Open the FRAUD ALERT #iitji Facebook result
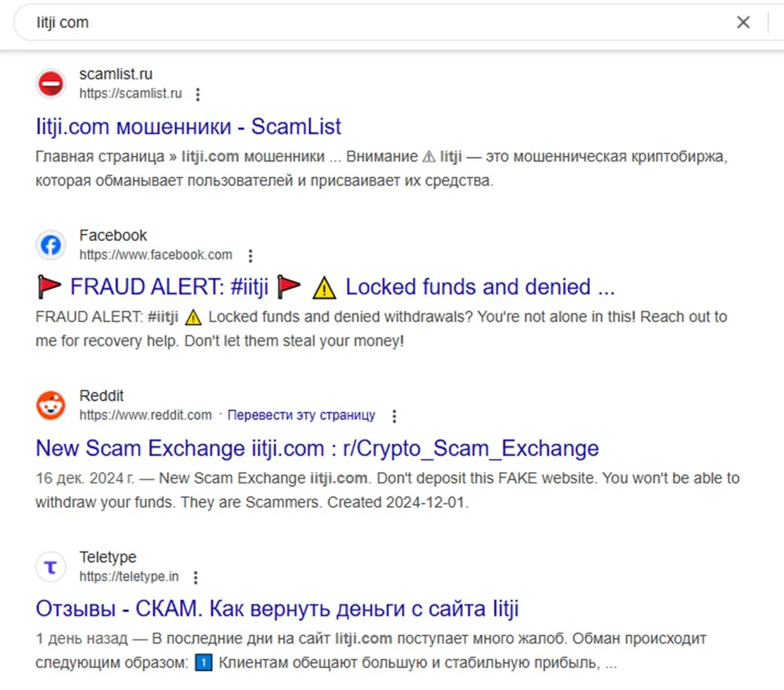This screenshot has height=690, width=784. click(x=325, y=287)
